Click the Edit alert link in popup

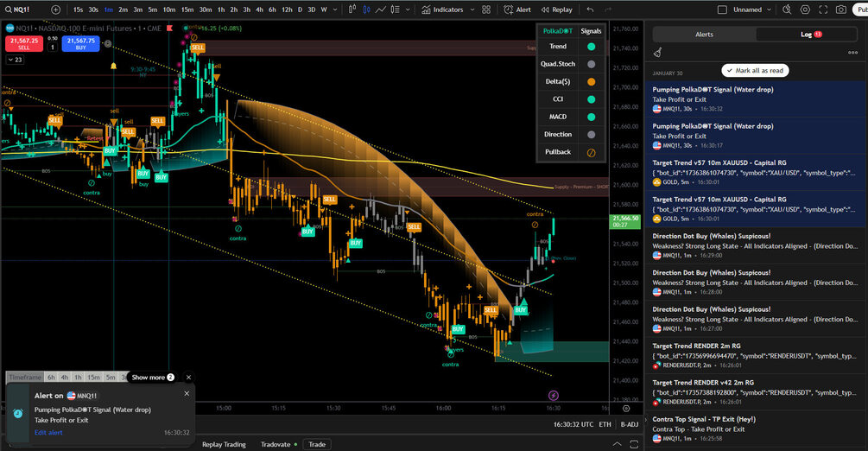[x=48, y=432]
